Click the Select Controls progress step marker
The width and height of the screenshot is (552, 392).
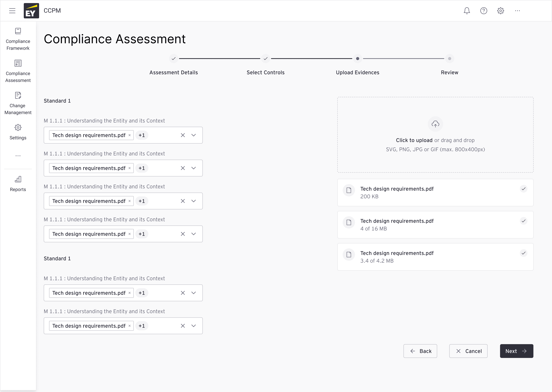tap(265, 59)
